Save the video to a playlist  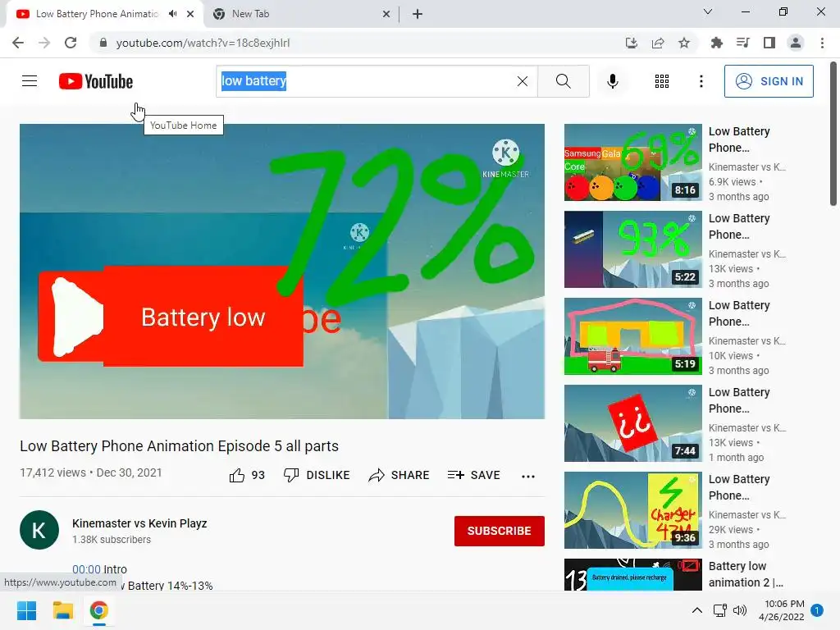[474, 475]
